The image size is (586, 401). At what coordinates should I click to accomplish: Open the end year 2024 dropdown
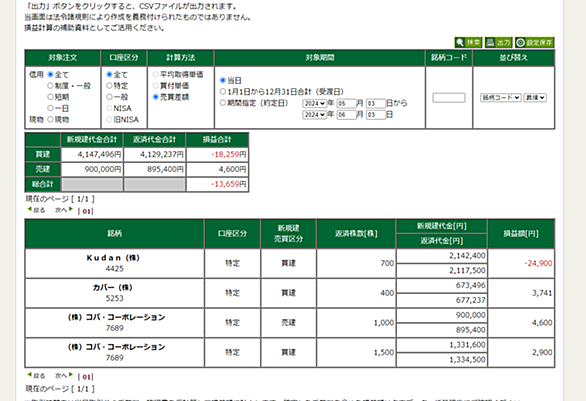tap(314, 115)
